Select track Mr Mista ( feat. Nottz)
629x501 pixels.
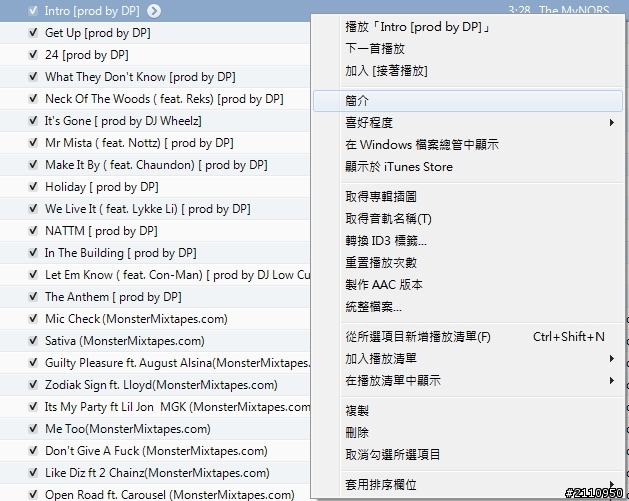(139, 143)
